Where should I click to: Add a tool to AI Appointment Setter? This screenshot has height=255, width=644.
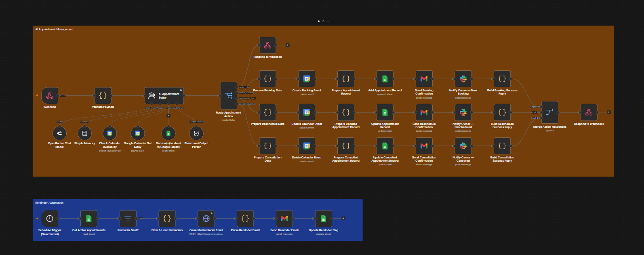pyautogui.click(x=168, y=116)
